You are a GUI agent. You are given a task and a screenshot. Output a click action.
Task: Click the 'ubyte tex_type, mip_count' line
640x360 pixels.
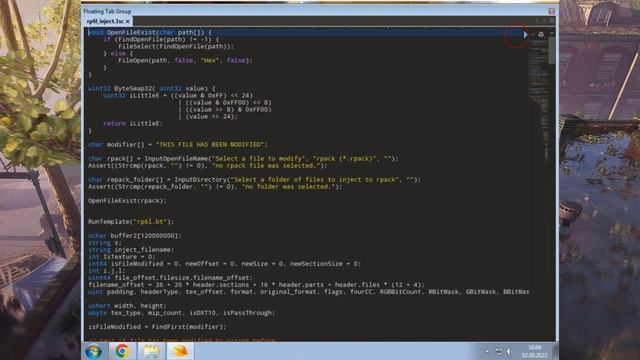pos(182,313)
